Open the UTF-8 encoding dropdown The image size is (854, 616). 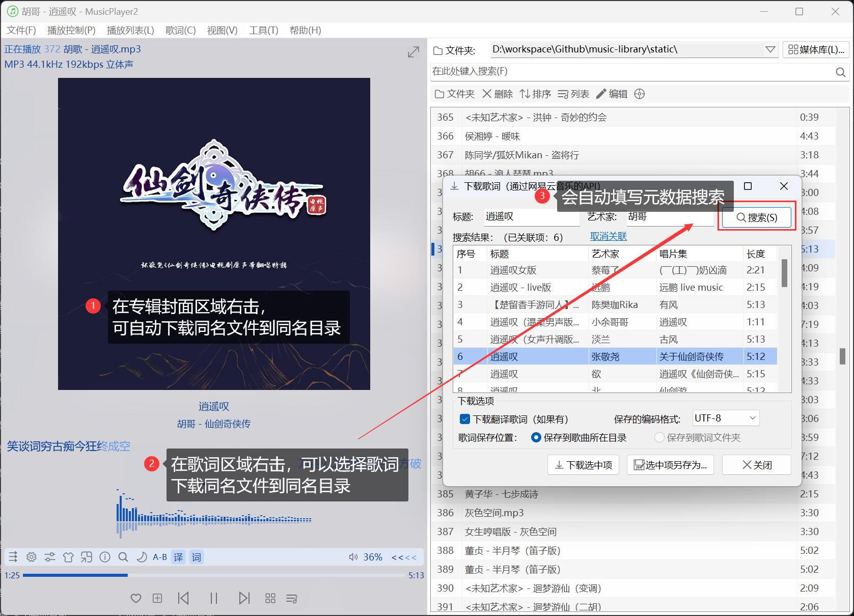pyautogui.click(x=726, y=418)
